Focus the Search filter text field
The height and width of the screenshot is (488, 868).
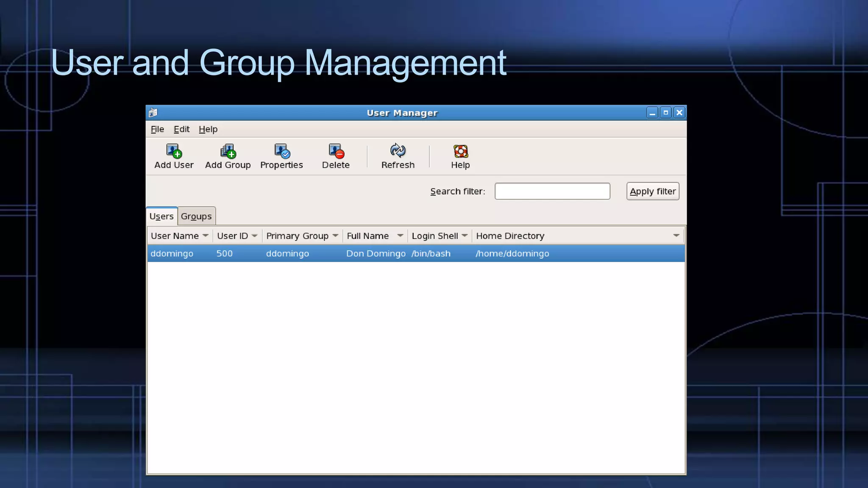552,191
